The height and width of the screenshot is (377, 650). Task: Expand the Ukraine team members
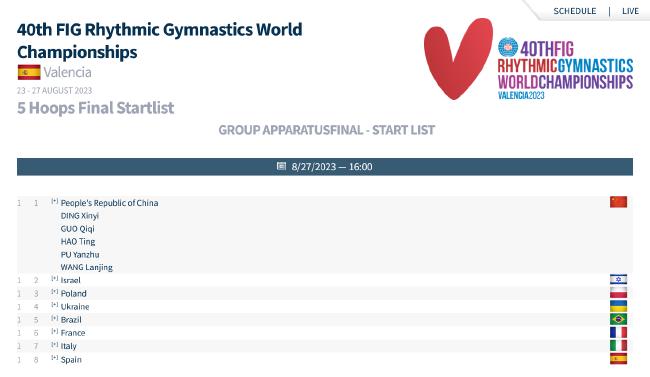pos(55,305)
